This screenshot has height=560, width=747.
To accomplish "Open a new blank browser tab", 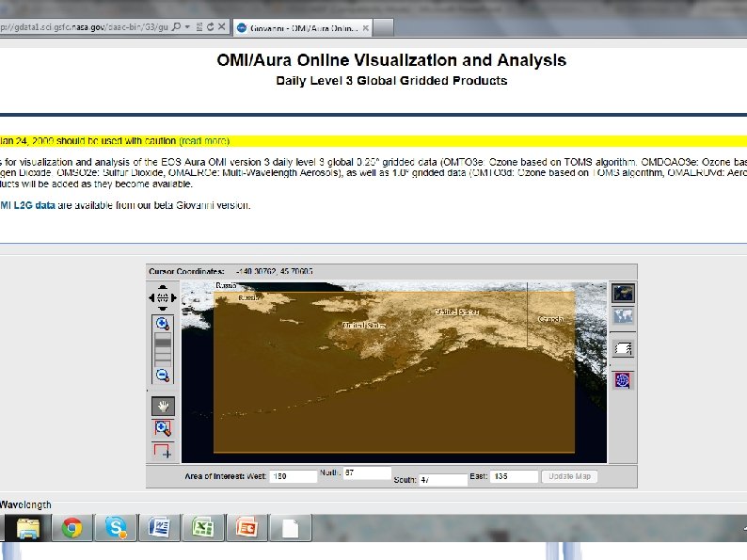I will [383, 27].
